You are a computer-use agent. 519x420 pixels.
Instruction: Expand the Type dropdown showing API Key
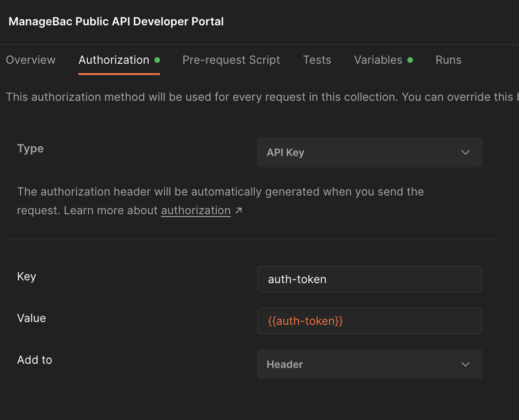[369, 152]
